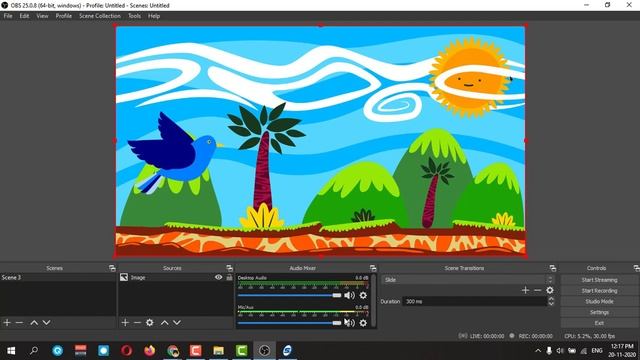
Task: Remove the selected scene with the minus icon
Action: [x=19, y=322]
